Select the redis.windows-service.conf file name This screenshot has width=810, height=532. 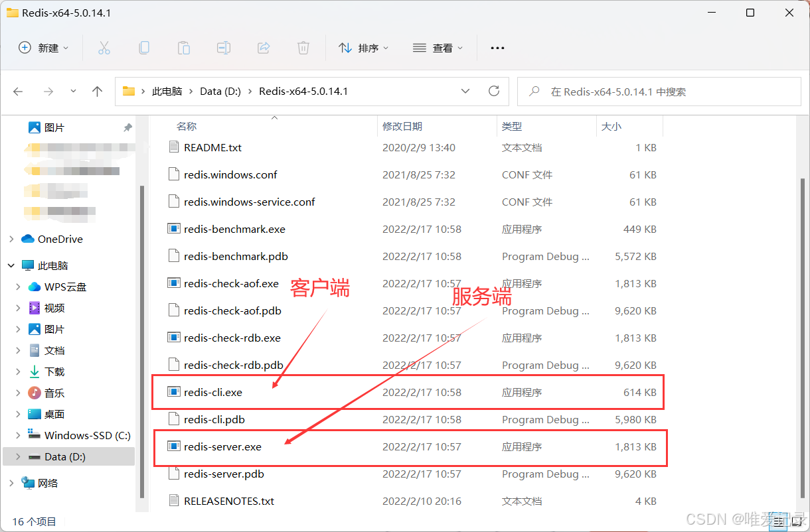point(250,202)
